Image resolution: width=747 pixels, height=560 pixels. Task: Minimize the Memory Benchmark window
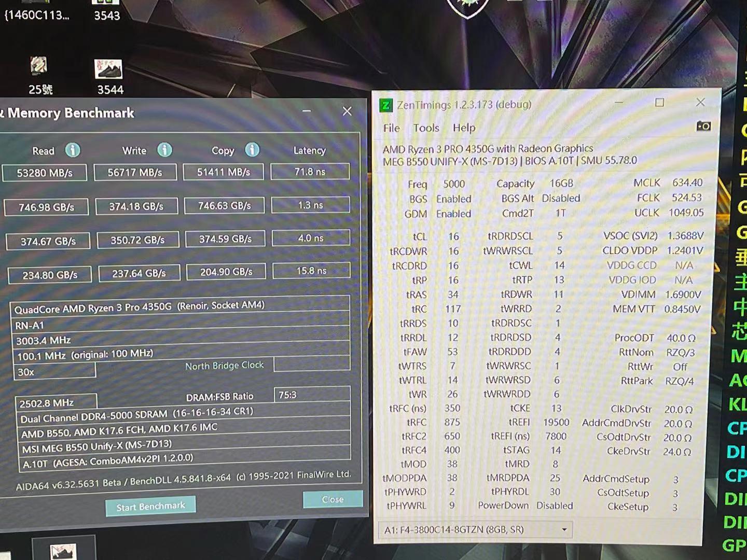(307, 111)
